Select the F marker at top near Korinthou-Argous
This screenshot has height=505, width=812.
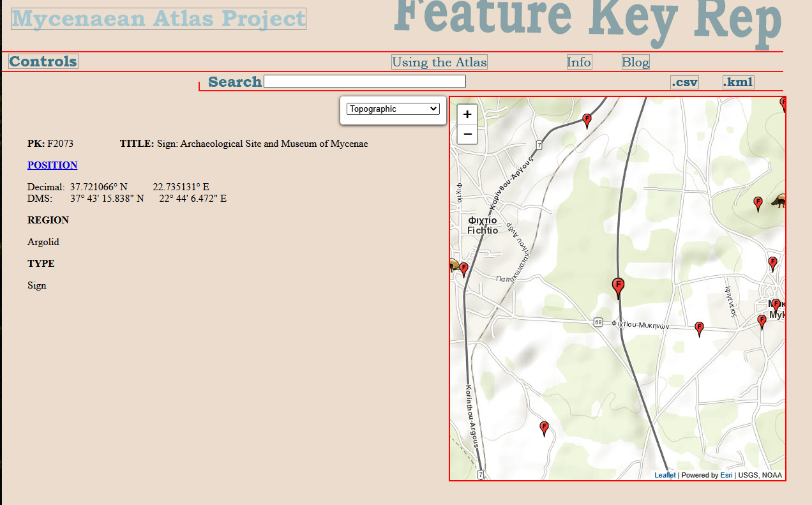[587, 120]
